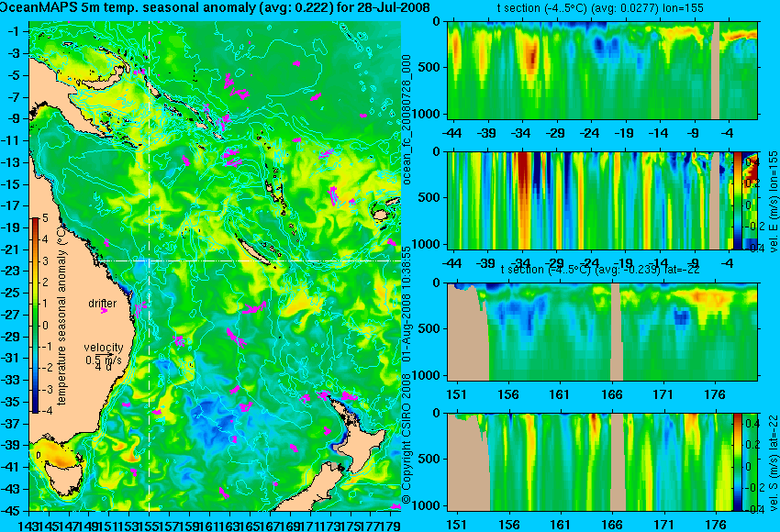Click the vel. E (m/s) color bar

738,200
